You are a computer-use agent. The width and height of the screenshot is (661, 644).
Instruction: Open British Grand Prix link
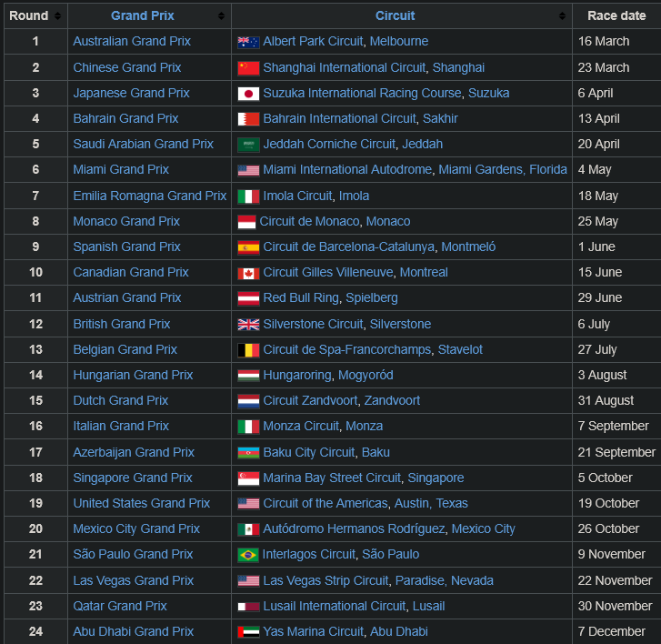[x=122, y=325]
